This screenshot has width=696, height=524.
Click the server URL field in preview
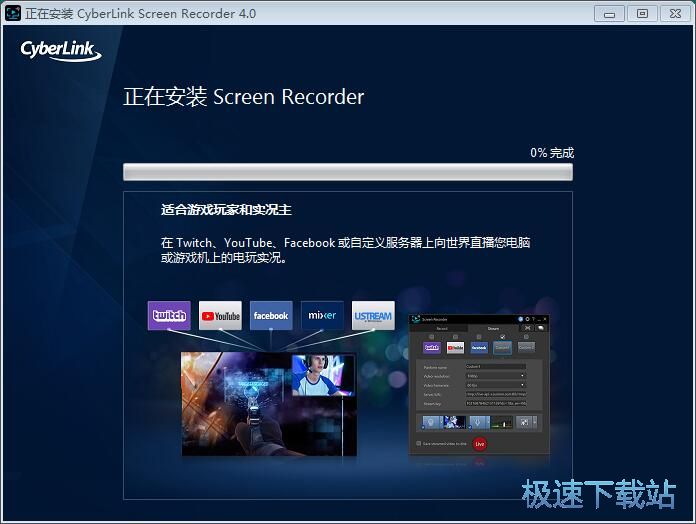[496, 394]
